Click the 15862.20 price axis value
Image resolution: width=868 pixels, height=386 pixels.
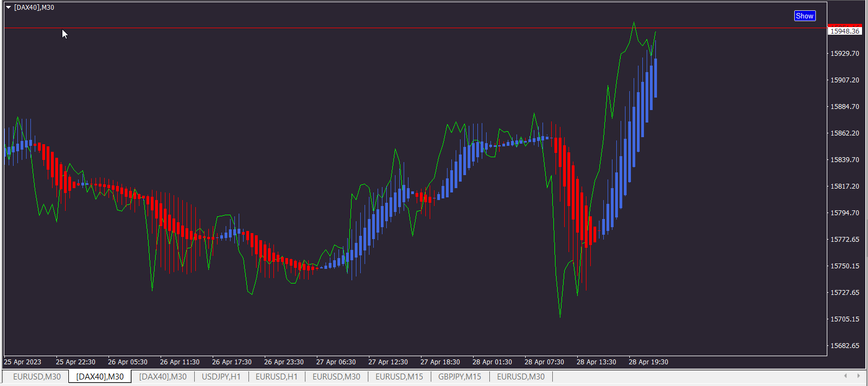tap(845, 133)
